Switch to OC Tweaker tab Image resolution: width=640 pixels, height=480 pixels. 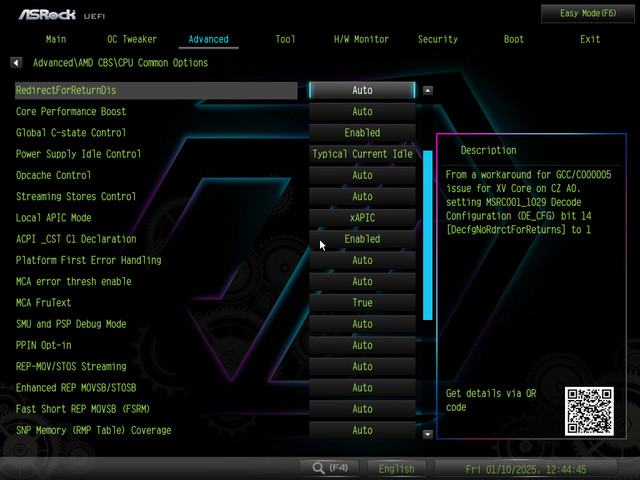coord(132,39)
